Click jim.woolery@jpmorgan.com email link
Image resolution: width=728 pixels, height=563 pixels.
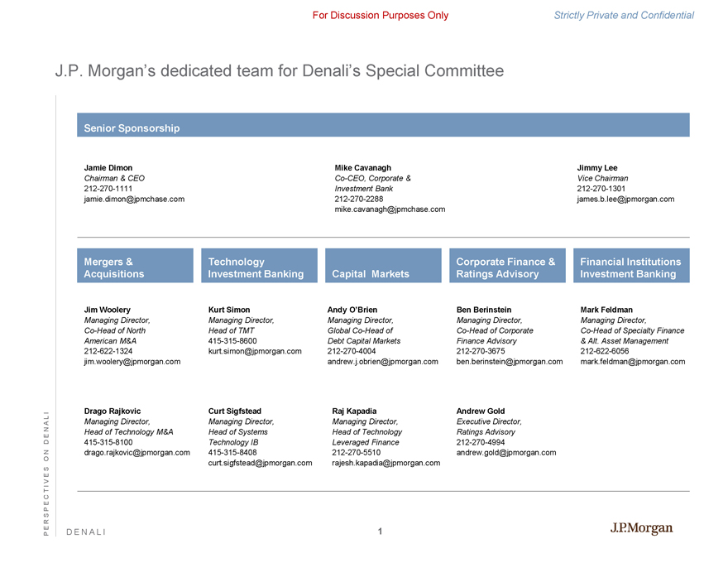(x=132, y=361)
